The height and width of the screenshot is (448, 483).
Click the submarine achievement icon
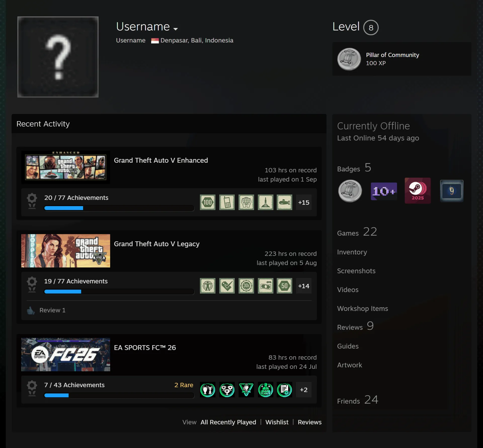coord(285,202)
